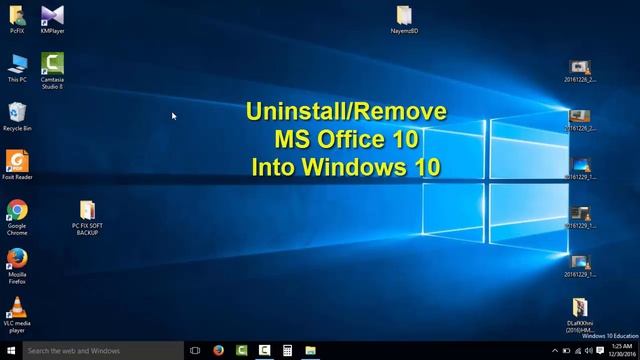The height and width of the screenshot is (360, 640).
Task: Select the Foxit Reader desktop shortcut
Action: pos(17,165)
